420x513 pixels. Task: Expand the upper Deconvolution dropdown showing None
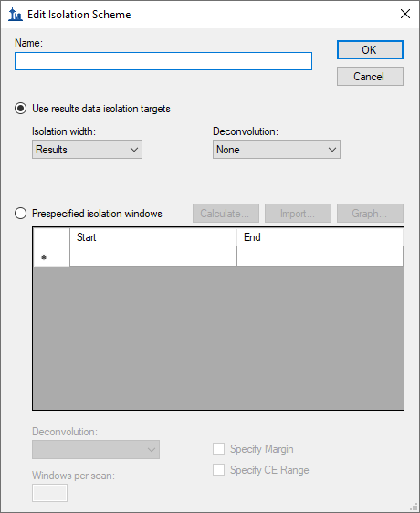point(277,150)
